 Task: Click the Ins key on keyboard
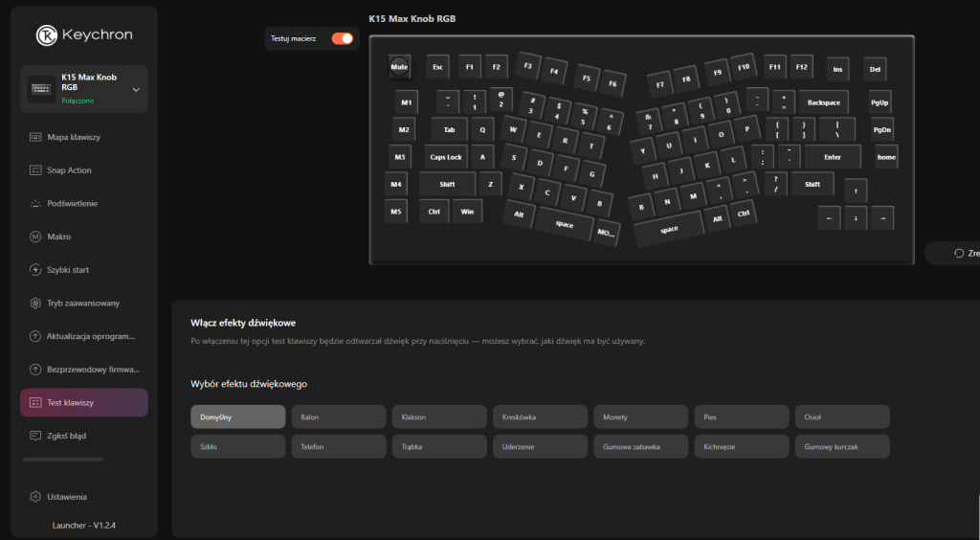click(x=837, y=69)
